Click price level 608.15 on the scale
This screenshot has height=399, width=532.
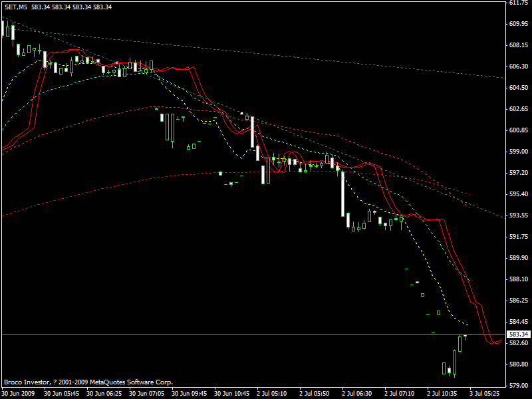tap(519, 45)
